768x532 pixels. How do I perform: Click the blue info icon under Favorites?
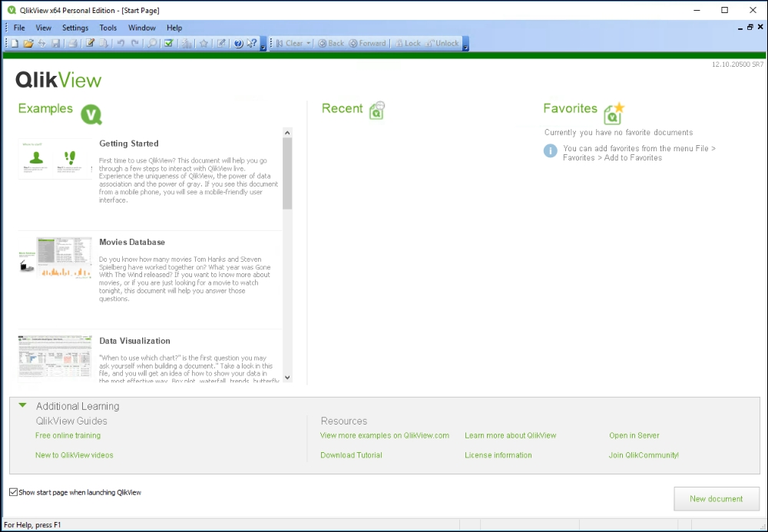(551, 150)
